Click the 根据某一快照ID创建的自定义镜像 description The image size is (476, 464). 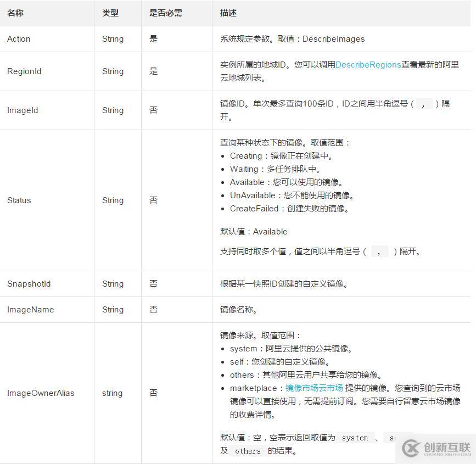[284, 284]
